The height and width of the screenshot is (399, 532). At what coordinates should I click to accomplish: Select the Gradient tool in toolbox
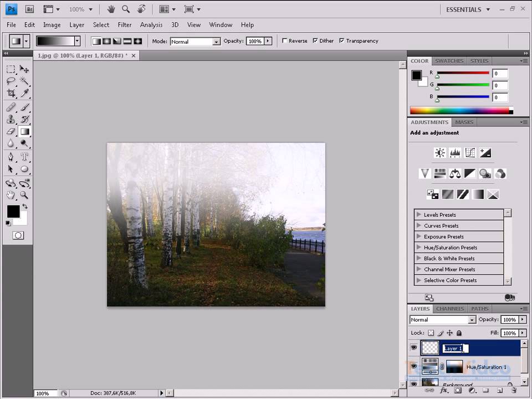(24, 131)
